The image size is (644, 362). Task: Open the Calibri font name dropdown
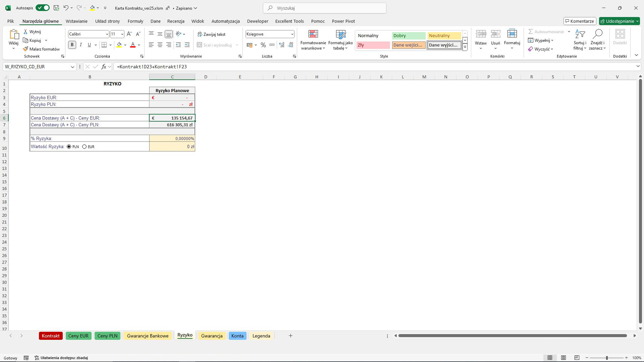click(x=107, y=34)
